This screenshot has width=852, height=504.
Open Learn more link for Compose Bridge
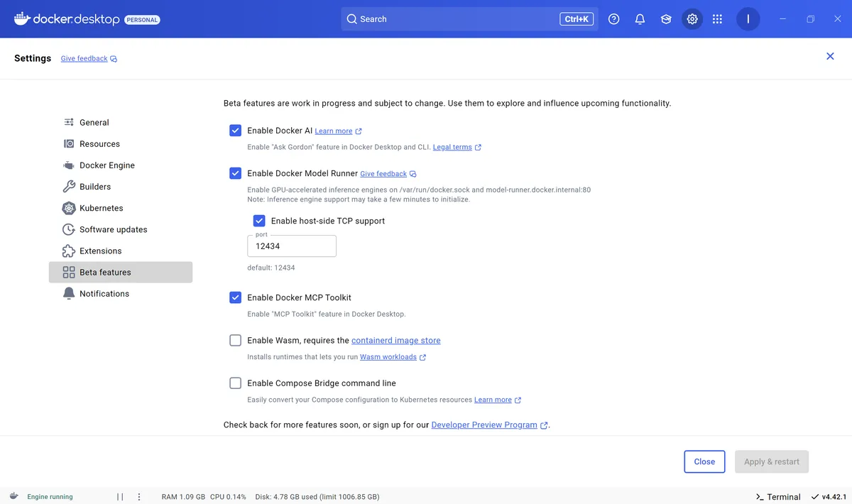(493, 400)
